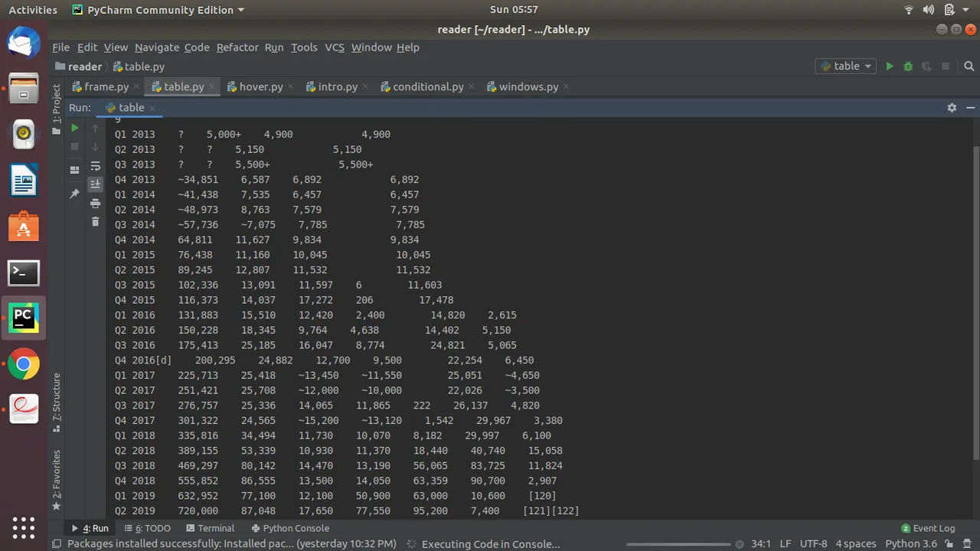The height and width of the screenshot is (551, 980).
Task: Change line separator LF in status bar
Action: [x=785, y=544]
